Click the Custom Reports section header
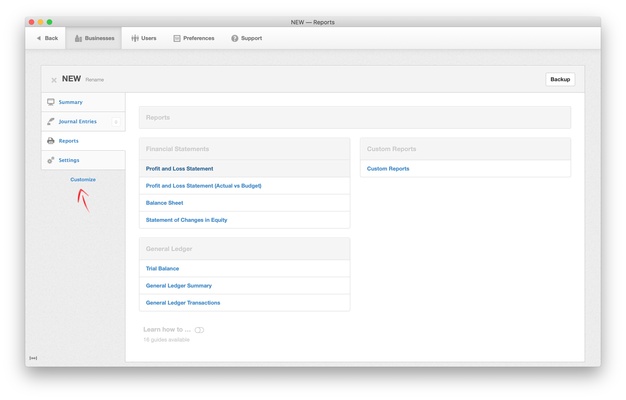Screen dimensions: 626x400 (x=466, y=149)
